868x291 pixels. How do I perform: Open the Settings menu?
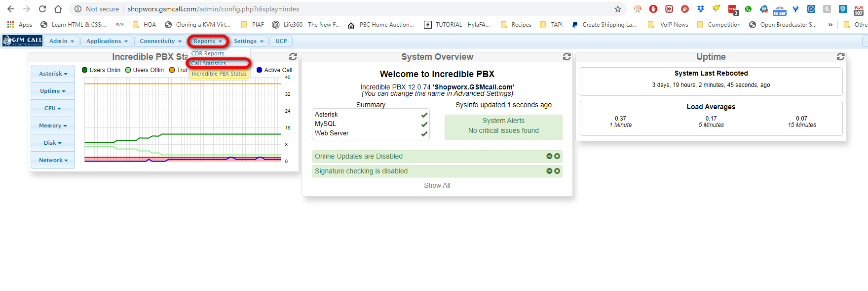click(x=248, y=41)
